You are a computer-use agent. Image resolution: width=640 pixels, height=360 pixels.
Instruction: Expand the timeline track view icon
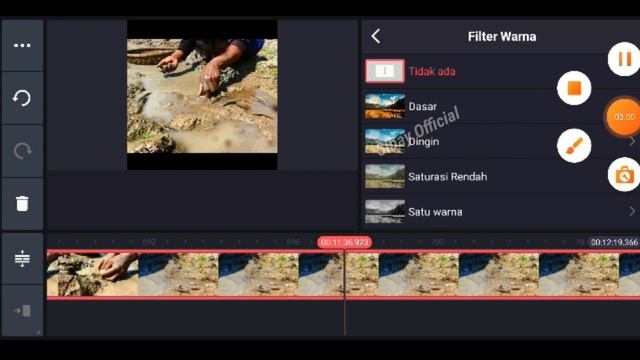(22, 258)
